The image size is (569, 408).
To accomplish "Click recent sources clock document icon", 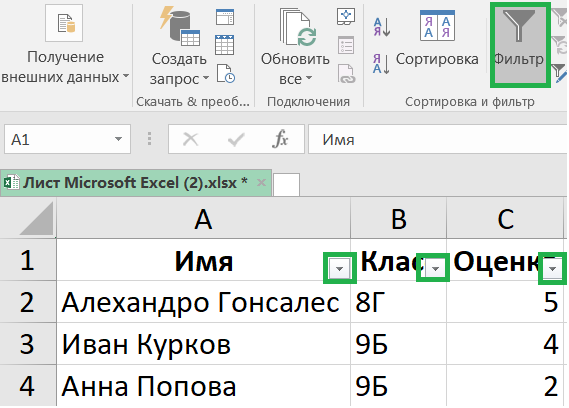I will 226,74.
